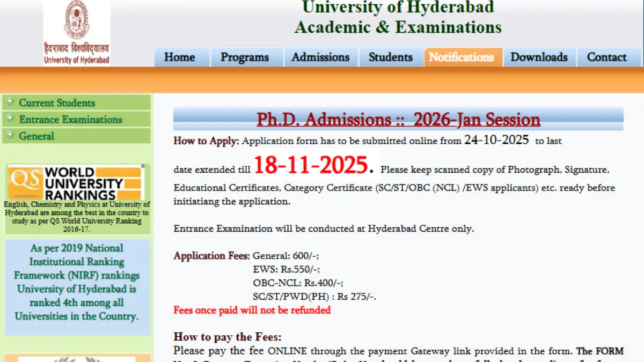Select the General sidebar link

pos(36,136)
